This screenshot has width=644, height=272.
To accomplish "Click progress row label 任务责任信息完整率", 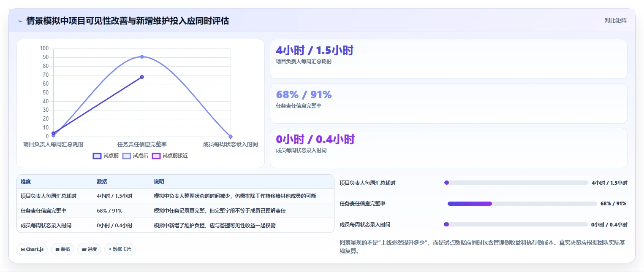I will click(x=362, y=204).
